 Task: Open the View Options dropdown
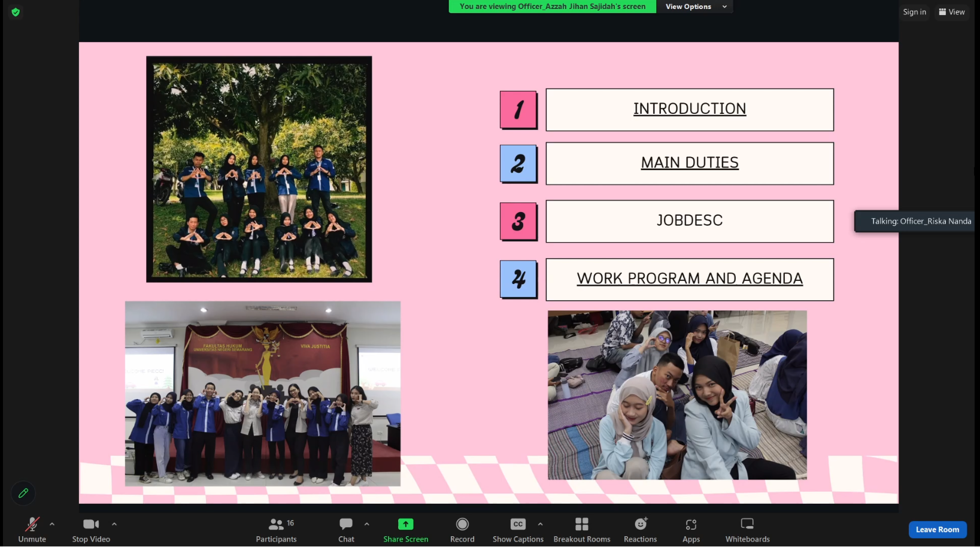(694, 7)
